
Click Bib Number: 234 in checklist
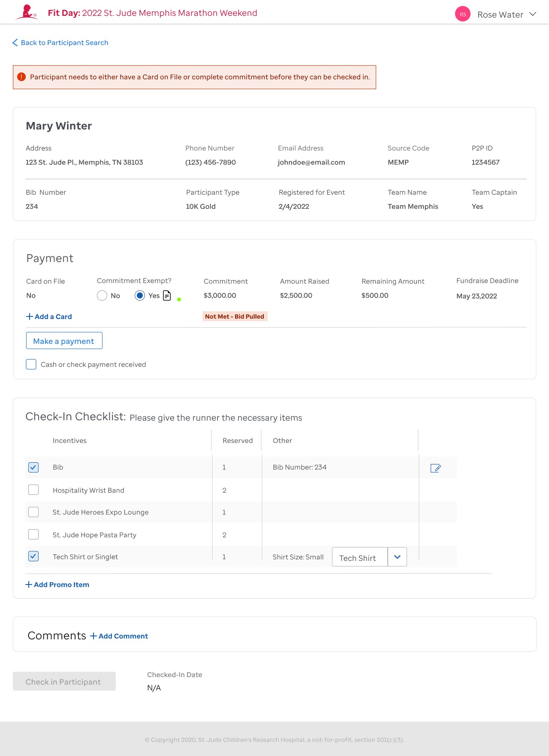point(300,467)
